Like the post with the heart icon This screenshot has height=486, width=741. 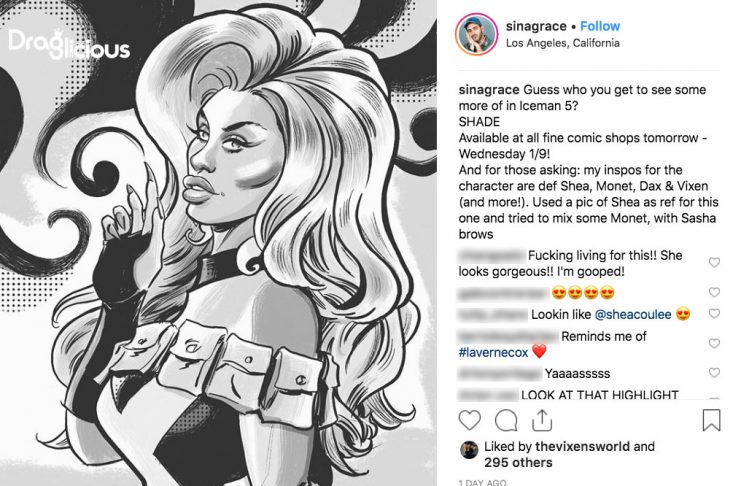[x=469, y=420]
